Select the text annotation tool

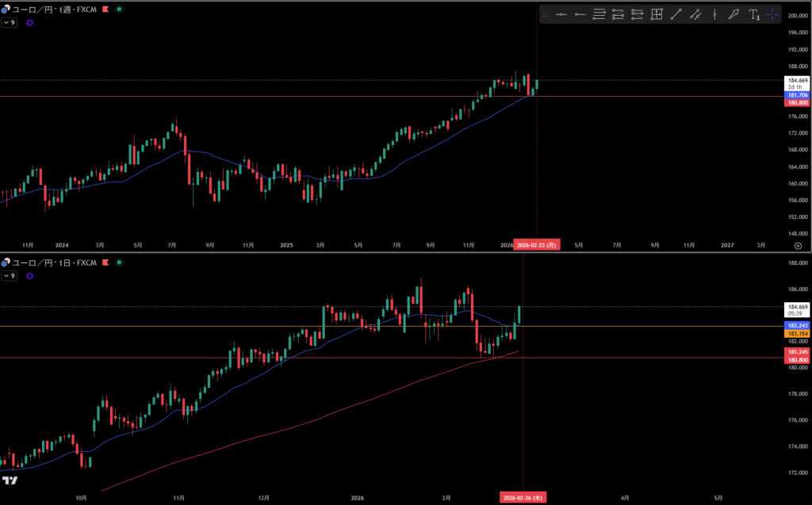[x=754, y=14]
